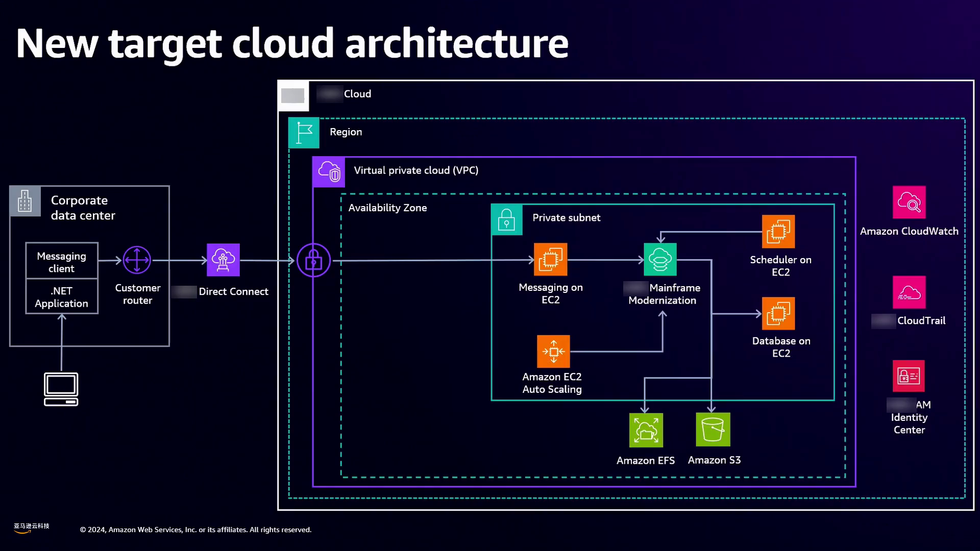Click the 'Customer router' label
Screen dimensions: 980x551
pos(138,294)
